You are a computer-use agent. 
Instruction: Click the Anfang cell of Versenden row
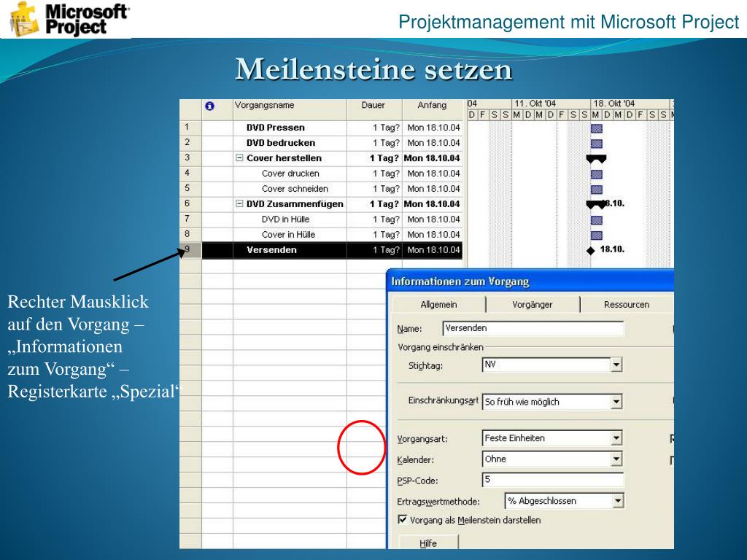(433, 250)
